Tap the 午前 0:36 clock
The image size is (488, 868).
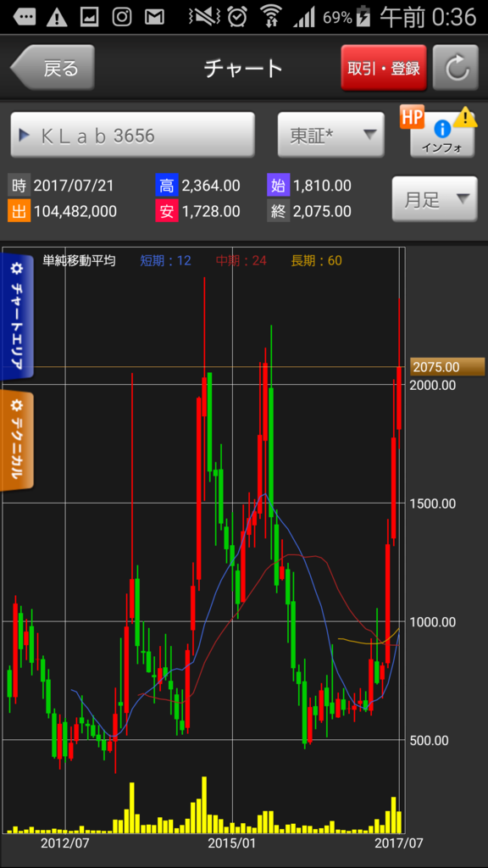click(x=428, y=17)
